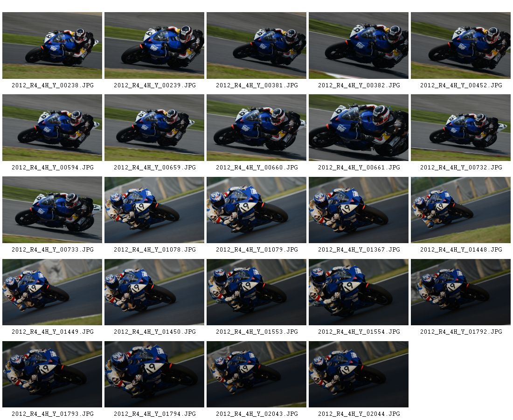Click thumbnail 2012_R4_4H_Y_01554.JPG
Screen dimensions: 513x420
(x=359, y=292)
